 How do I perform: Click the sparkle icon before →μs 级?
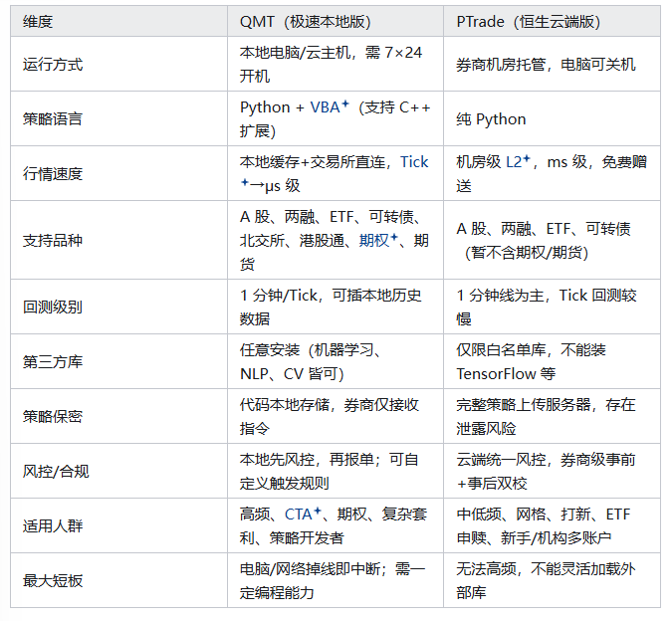point(245,184)
